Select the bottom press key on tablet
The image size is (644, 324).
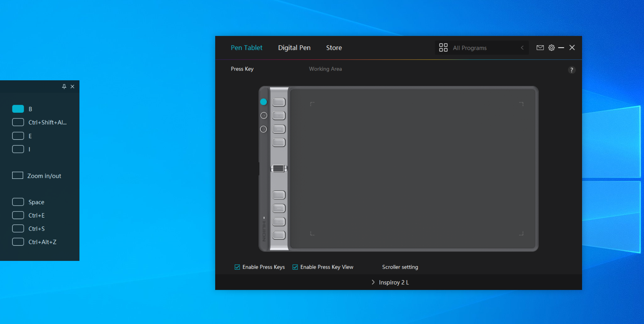(279, 235)
